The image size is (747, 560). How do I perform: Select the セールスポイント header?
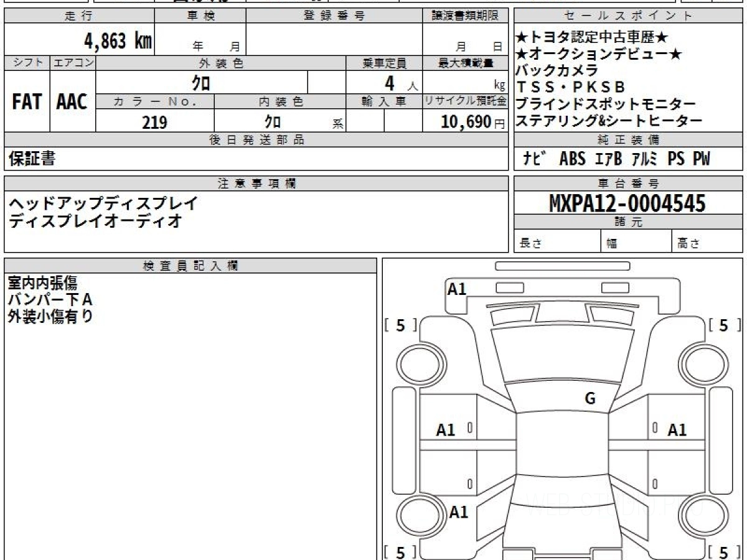tap(629, 16)
